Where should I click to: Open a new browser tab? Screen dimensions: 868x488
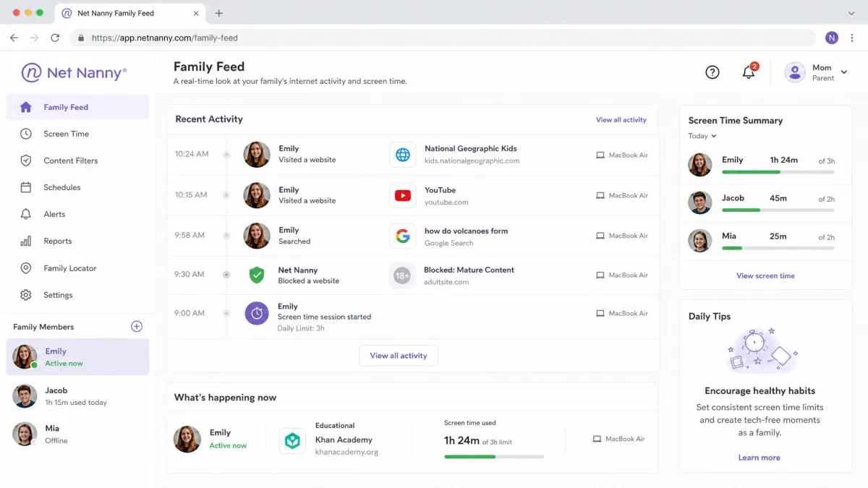(x=219, y=13)
